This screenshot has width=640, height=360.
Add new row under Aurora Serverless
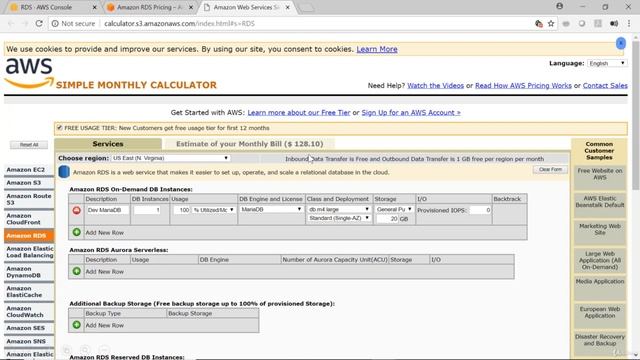coord(76,271)
